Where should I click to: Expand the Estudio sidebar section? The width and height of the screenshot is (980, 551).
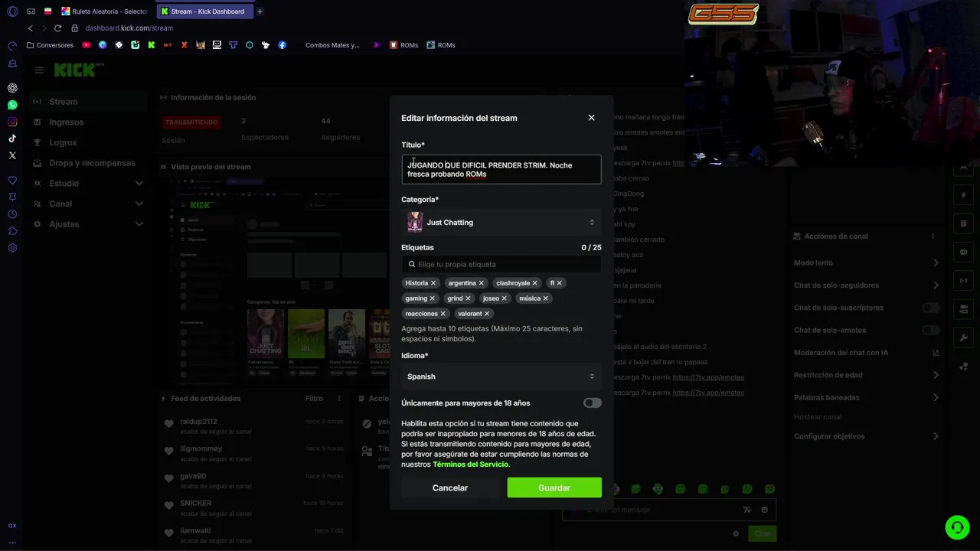(88, 184)
